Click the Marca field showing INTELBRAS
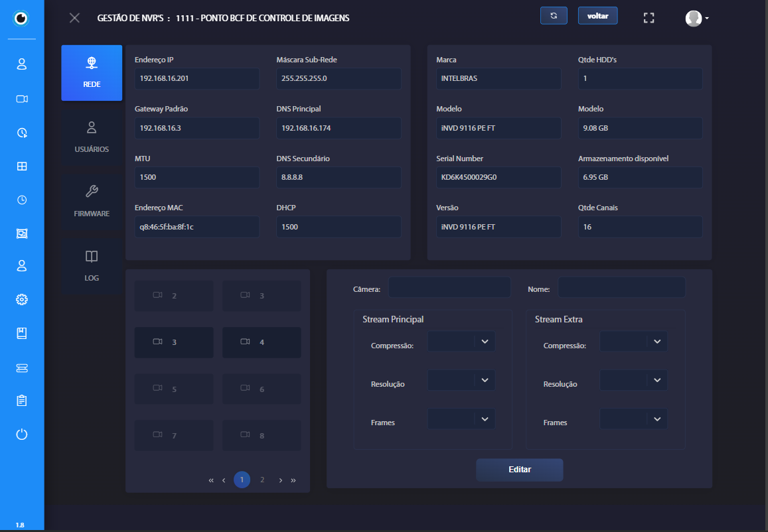The height and width of the screenshot is (532, 768). click(x=499, y=79)
